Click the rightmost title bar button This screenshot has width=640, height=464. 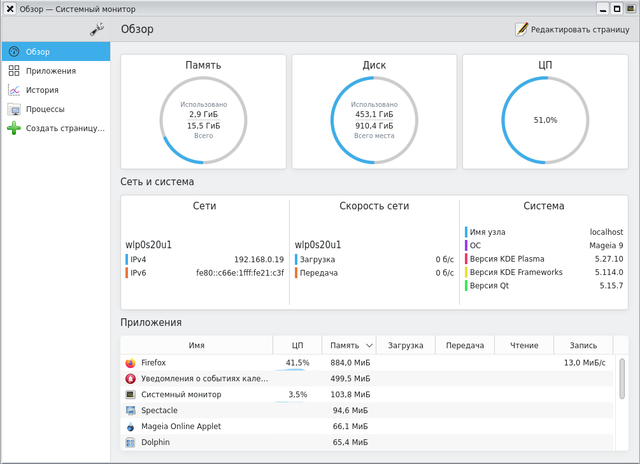point(631,9)
